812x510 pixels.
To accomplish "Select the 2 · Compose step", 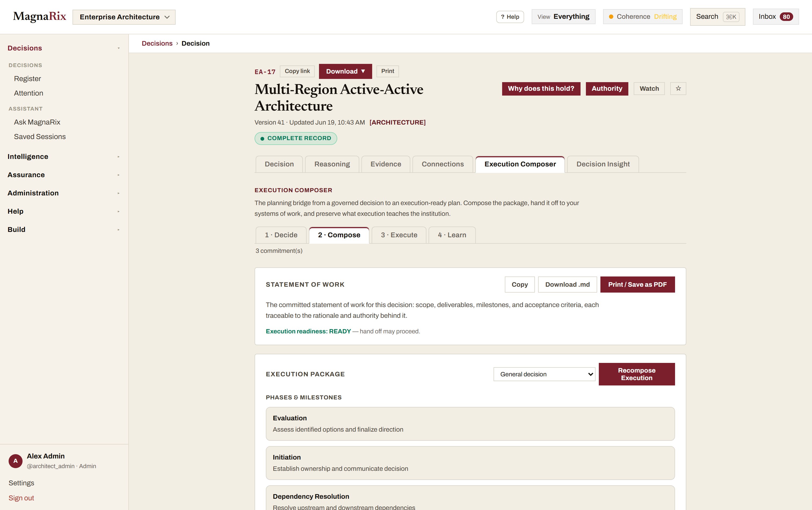I will click(x=339, y=235).
